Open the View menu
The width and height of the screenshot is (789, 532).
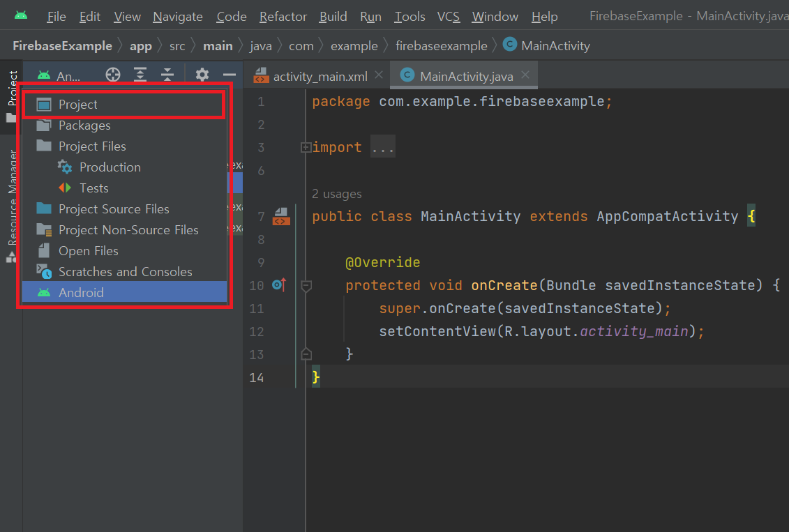[x=127, y=17]
